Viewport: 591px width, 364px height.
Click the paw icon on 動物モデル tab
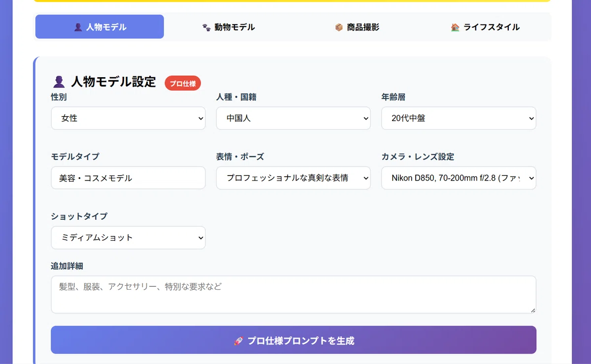(206, 28)
